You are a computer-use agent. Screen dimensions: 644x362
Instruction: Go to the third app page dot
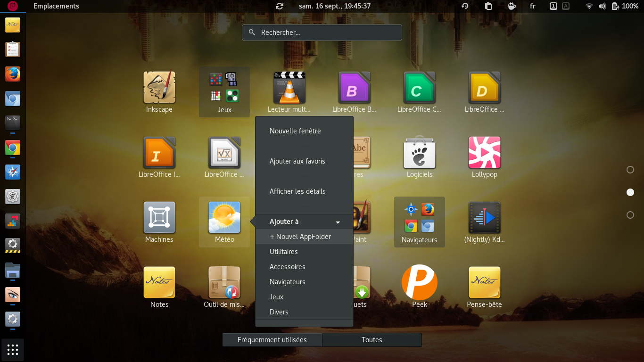click(x=630, y=215)
